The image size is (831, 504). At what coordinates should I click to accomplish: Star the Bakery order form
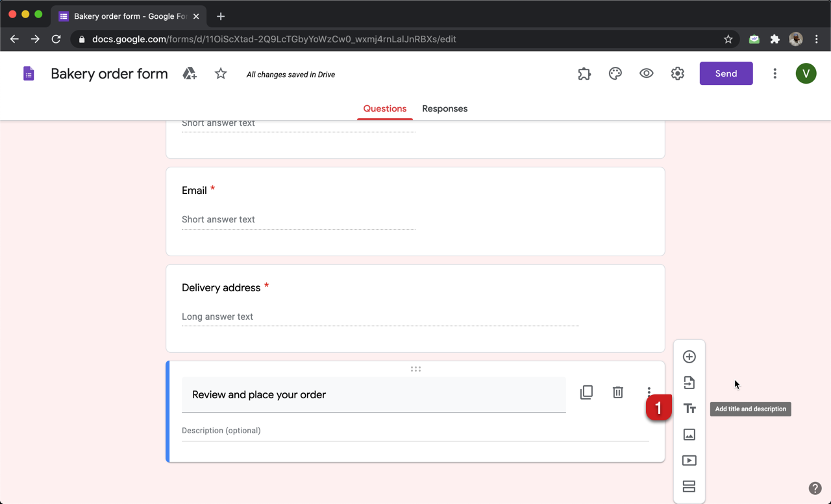click(x=220, y=73)
